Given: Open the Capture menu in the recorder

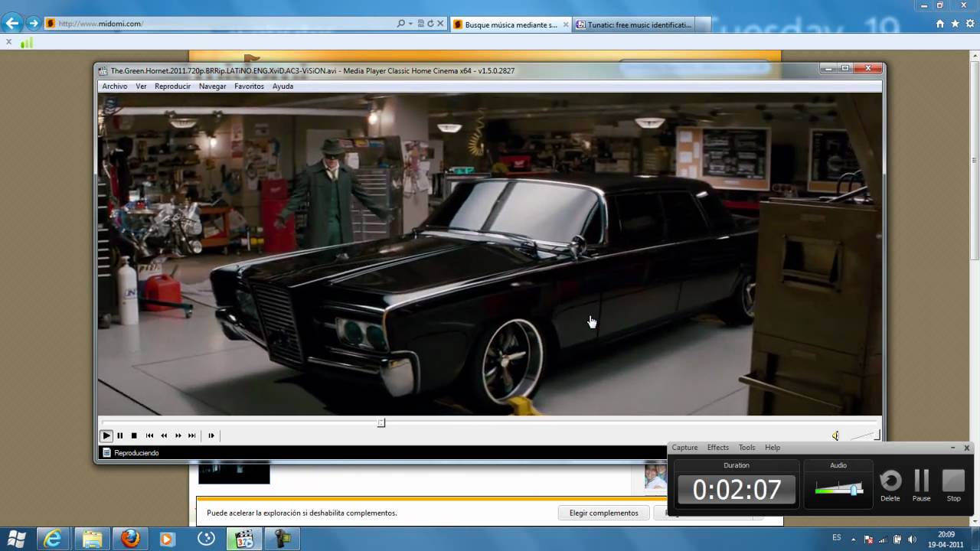Looking at the screenshot, I should 685,448.
